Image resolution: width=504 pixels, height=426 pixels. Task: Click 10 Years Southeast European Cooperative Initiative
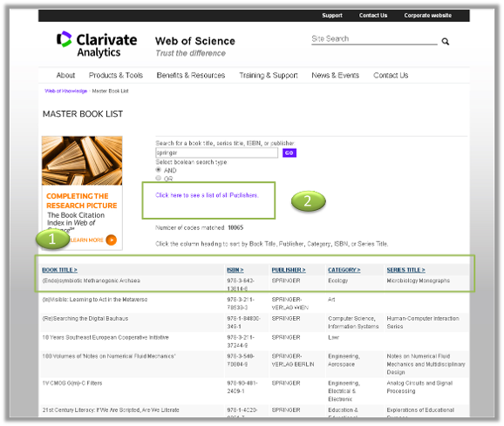(106, 337)
